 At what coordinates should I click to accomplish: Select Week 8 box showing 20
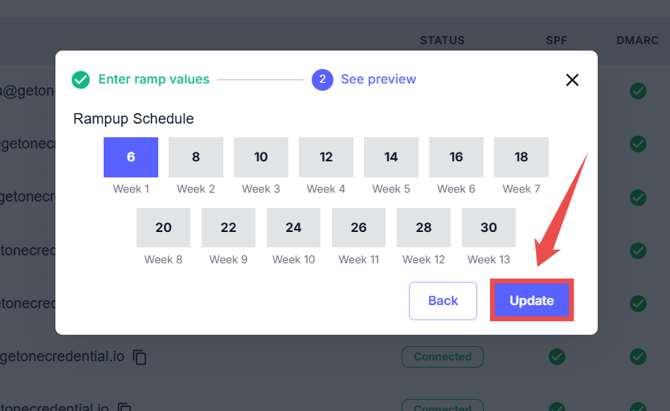(x=164, y=227)
